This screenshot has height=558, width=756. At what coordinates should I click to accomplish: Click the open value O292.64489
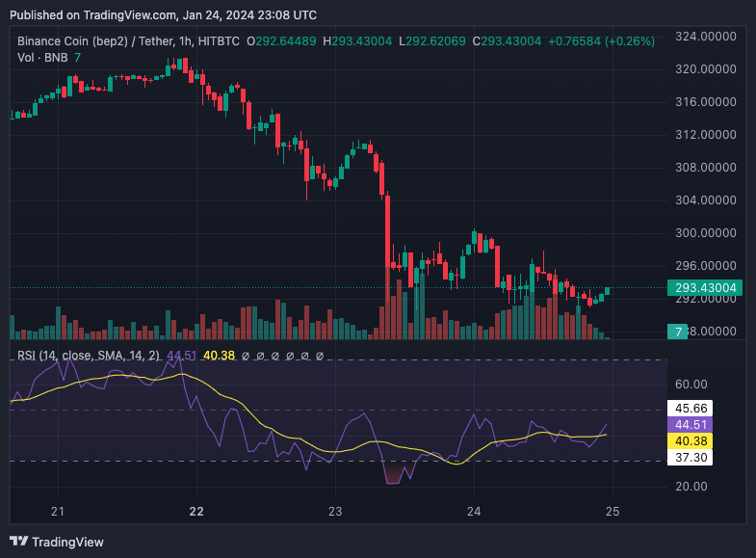(281, 41)
